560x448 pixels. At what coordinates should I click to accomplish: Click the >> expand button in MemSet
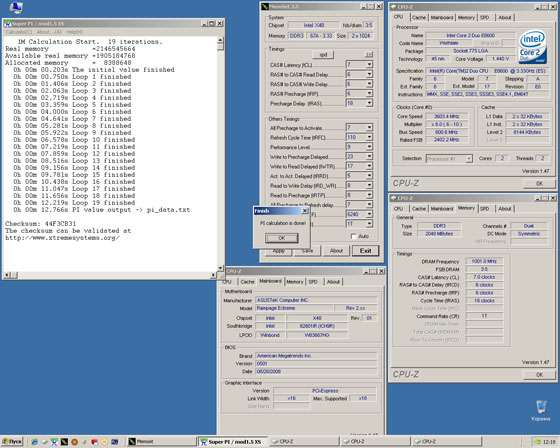[x=369, y=55]
